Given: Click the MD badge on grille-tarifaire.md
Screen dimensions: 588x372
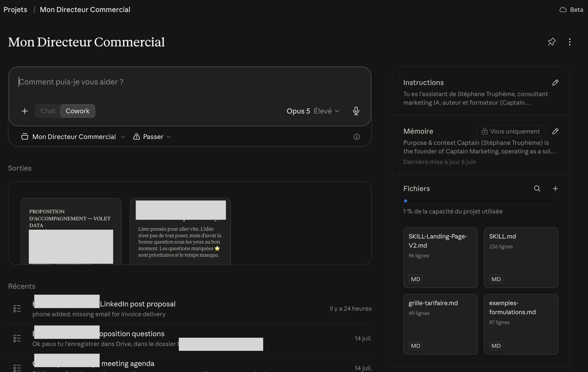Looking at the screenshot, I should [415, 346].
